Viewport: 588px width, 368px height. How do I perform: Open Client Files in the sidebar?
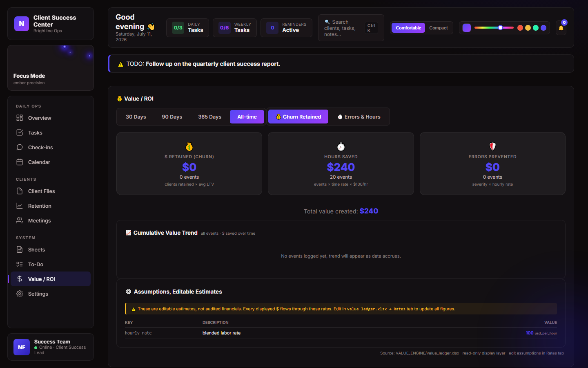click(x=51, y=191)
